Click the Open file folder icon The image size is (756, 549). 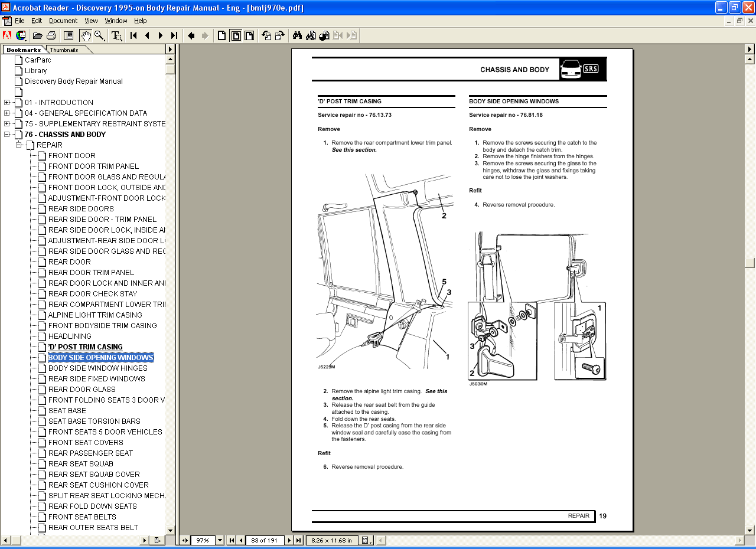pyautogui.click(x=38, y=35)
